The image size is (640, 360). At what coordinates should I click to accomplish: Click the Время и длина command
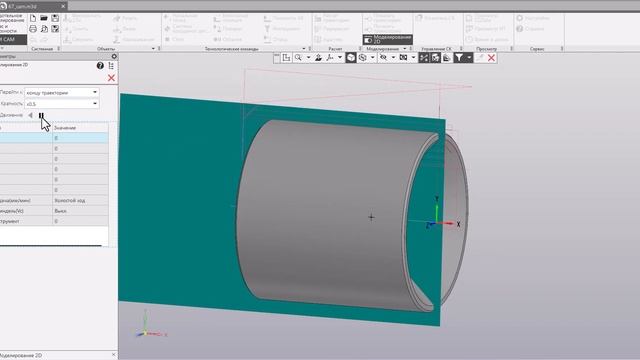point(488,40)
